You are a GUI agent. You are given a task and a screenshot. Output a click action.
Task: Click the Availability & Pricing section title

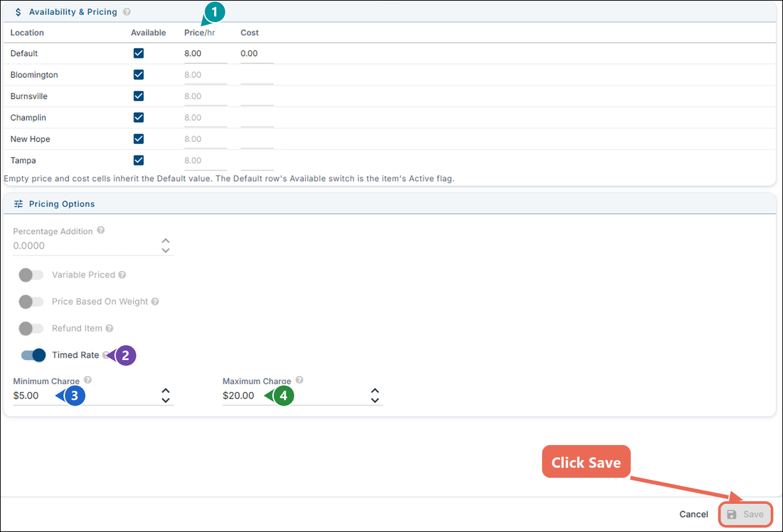[73, 12]
